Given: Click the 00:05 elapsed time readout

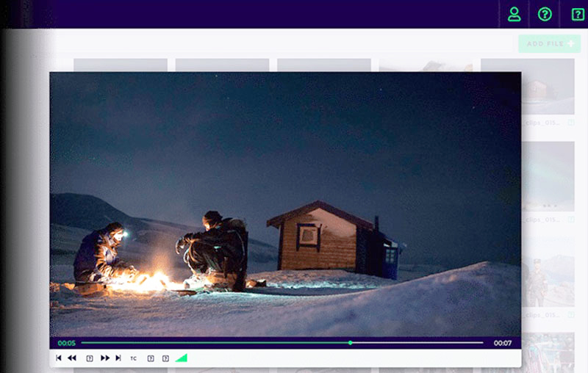Looking at the screenshot, I should [67, 343].
